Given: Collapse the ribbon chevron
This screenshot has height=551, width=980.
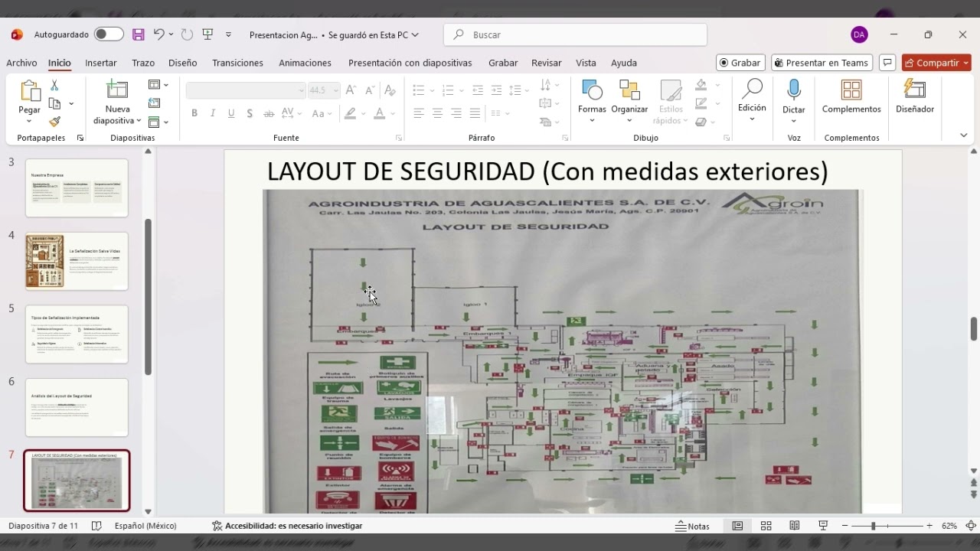Looking at the screenshot, I should pos(963,135).
